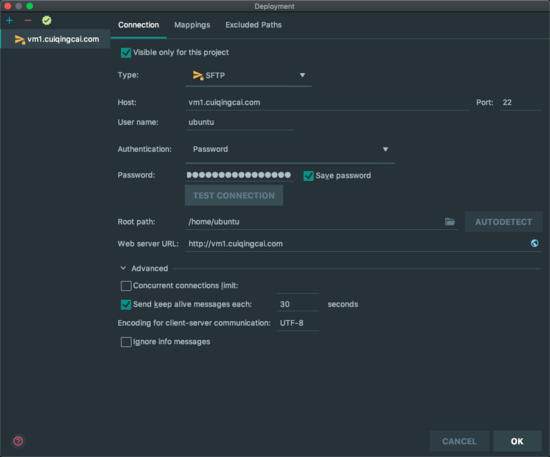Click the green checkmark default-server icon
The height and width of the screenshot is (457, 550).
coord(47,20)
